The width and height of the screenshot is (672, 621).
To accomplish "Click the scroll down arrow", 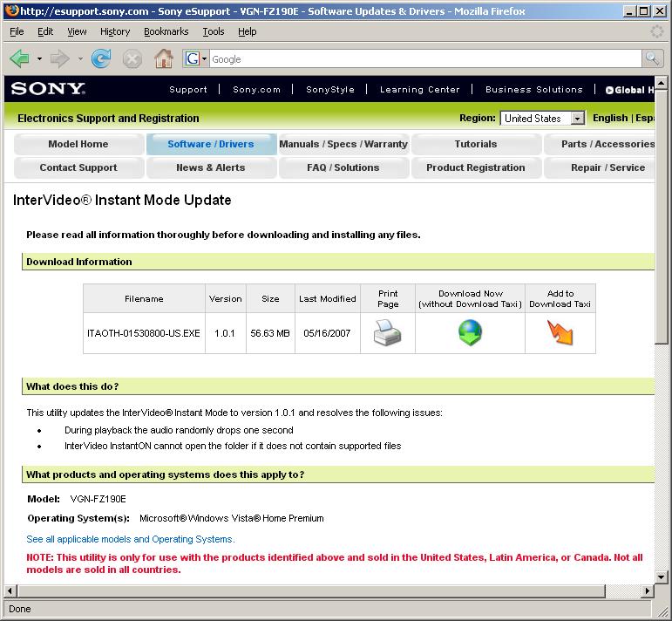I will [661, 577].
